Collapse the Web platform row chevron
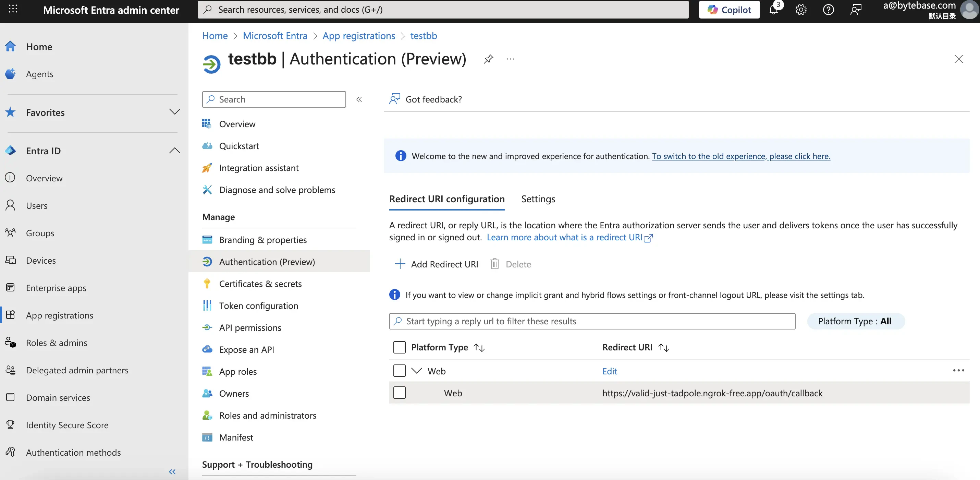The width and height of the screenshot is (980, 480). [x=417, y=371]
